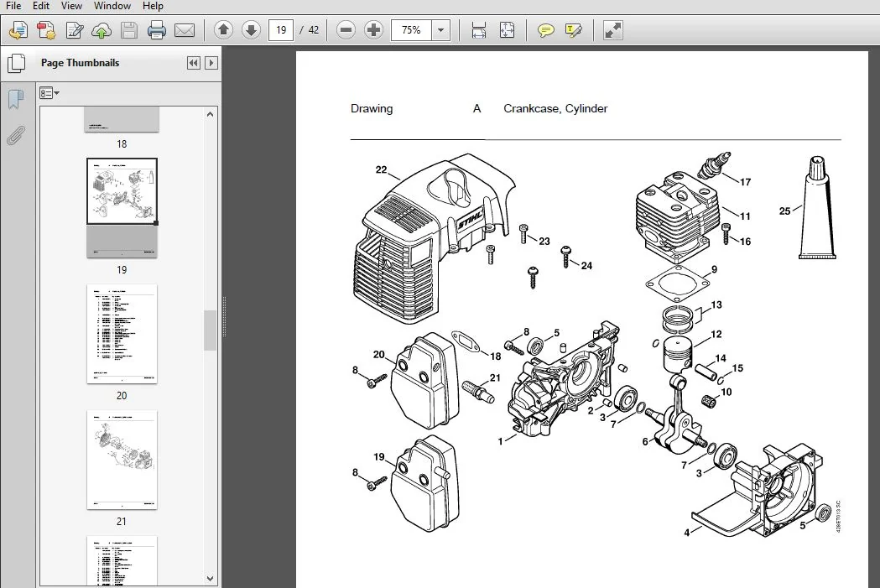Select the page 20 thumbnail
The height and width of the screenshot is (588, 880).
pyautogui.click(x=122, y=334)
